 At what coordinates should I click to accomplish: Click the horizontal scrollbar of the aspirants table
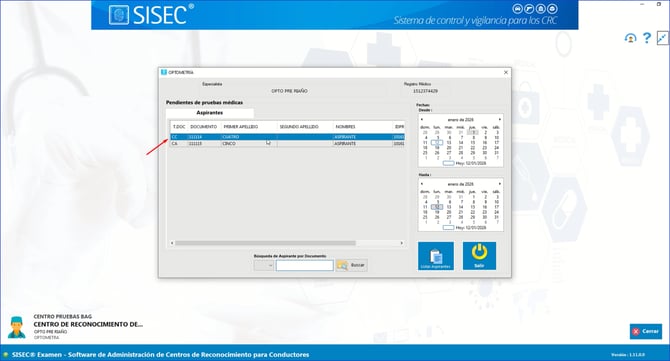[x=265, y=243]
